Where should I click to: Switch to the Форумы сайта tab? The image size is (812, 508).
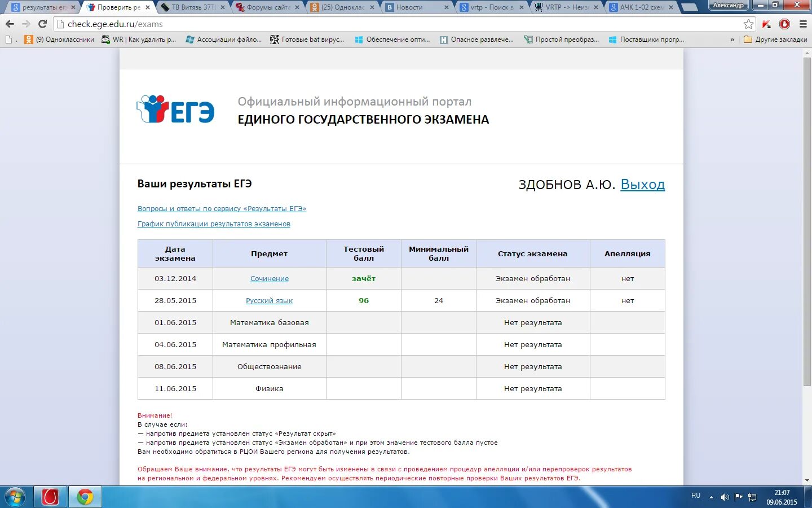[267, 7]
